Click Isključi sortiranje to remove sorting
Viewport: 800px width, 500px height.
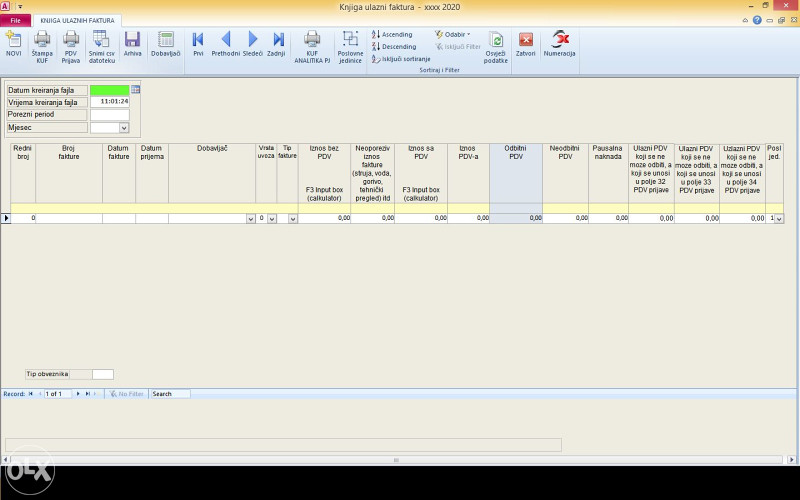click(x=401, y=59)
